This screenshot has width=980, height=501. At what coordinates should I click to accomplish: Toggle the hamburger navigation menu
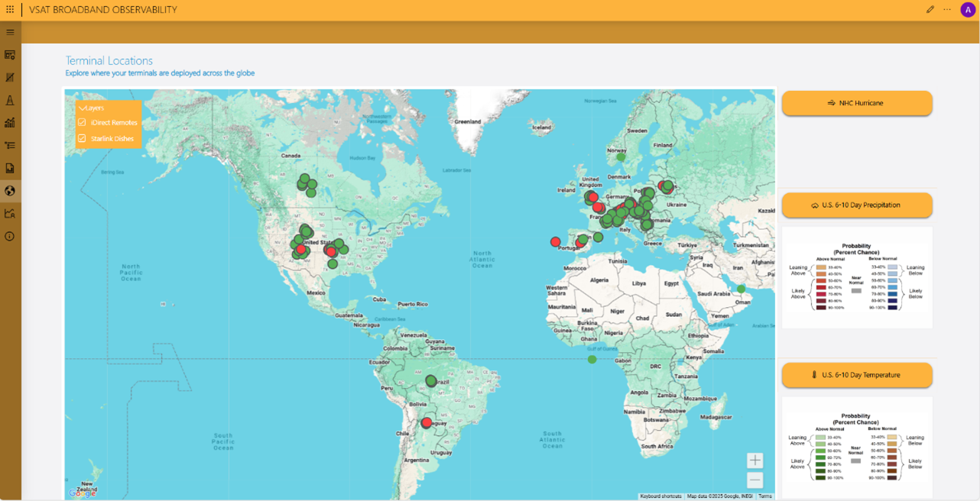(x=10, y=32)
